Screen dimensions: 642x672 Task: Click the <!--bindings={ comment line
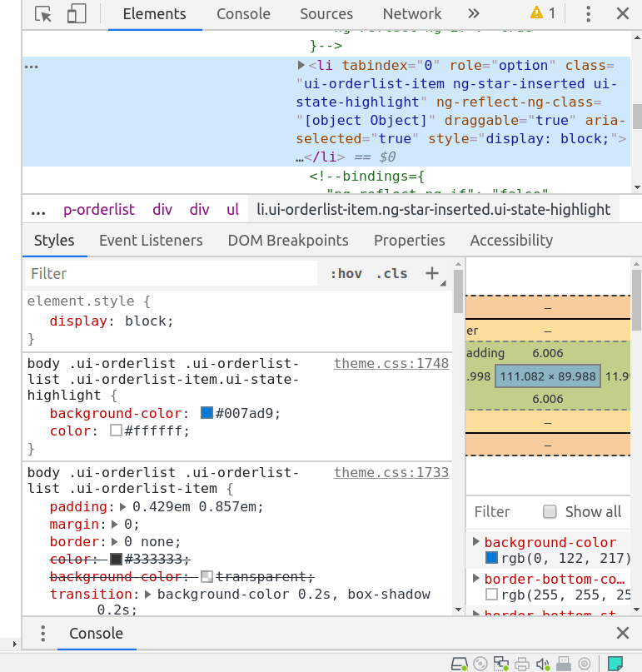click(x=367, y=177)
